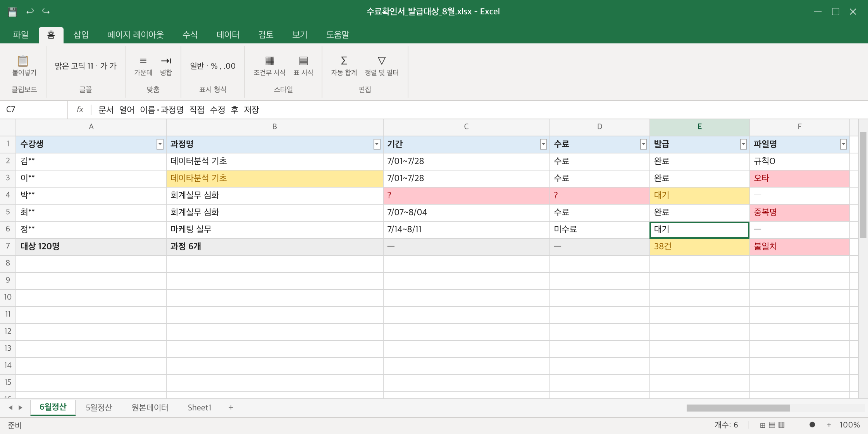Click the 붙여넣기 paste icon
This screenshot has width=868, height=434.
coord(23,61)
